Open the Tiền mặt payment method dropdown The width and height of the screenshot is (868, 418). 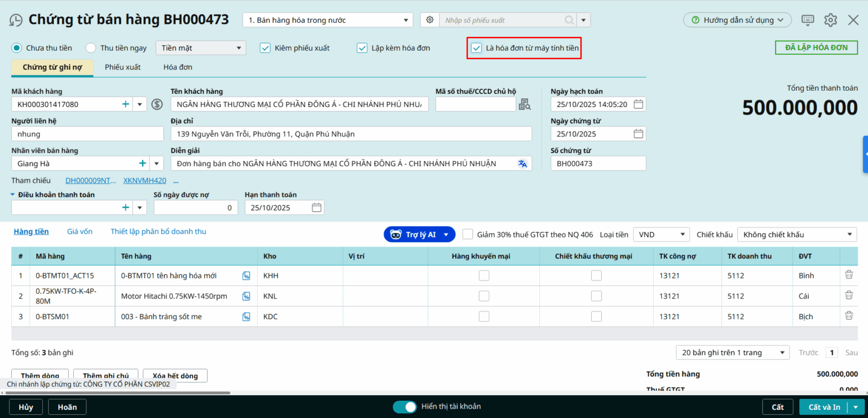201,48
